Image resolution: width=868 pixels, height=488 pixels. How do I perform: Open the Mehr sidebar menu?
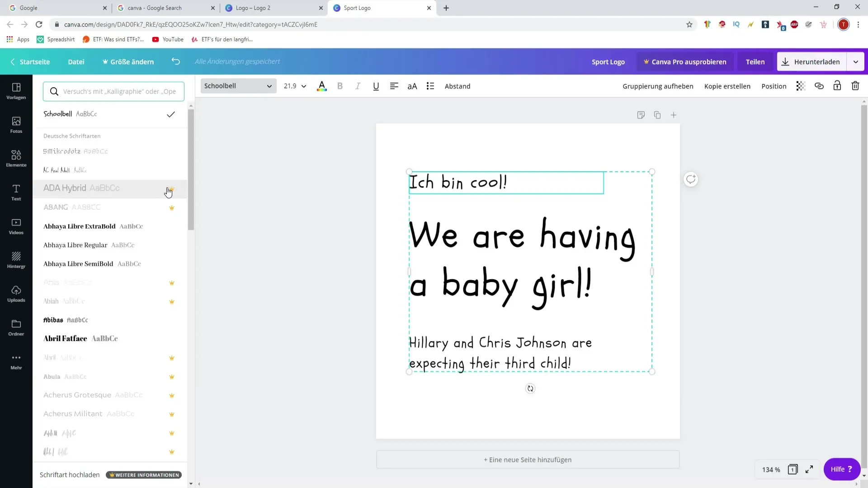[x=16, y=362]
